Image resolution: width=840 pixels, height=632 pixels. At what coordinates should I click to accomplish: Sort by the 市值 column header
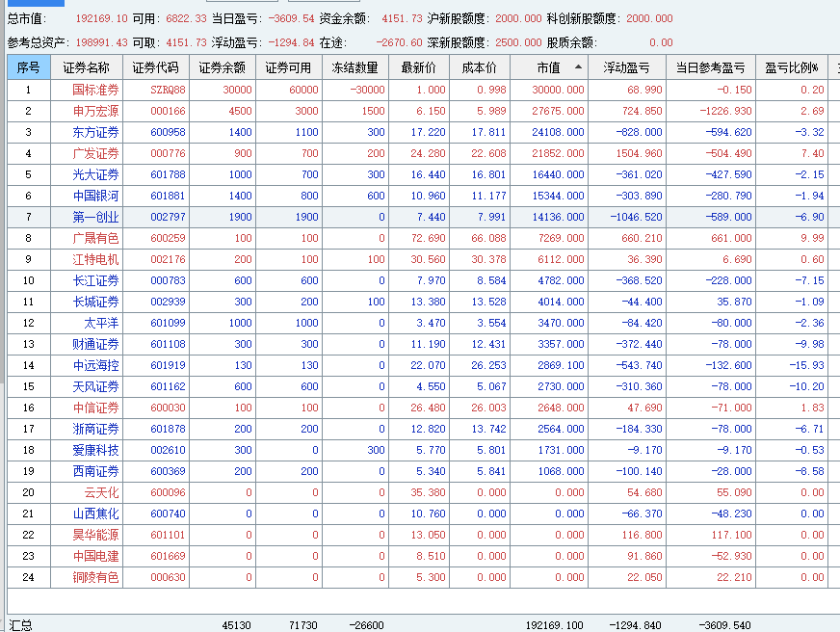548,67
